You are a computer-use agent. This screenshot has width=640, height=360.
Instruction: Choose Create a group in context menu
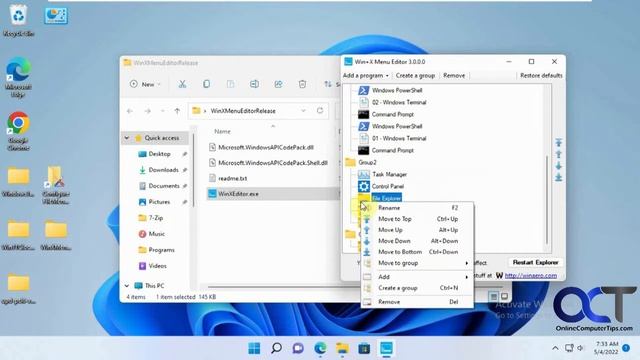click(417, 288)
